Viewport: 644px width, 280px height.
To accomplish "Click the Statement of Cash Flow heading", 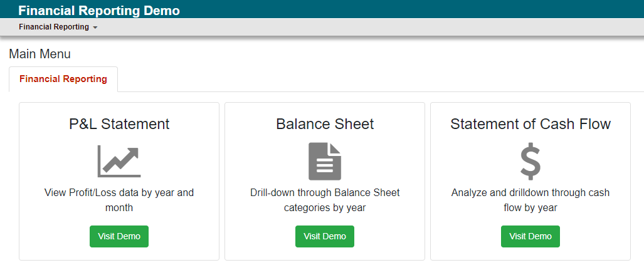I will (531, 124).
